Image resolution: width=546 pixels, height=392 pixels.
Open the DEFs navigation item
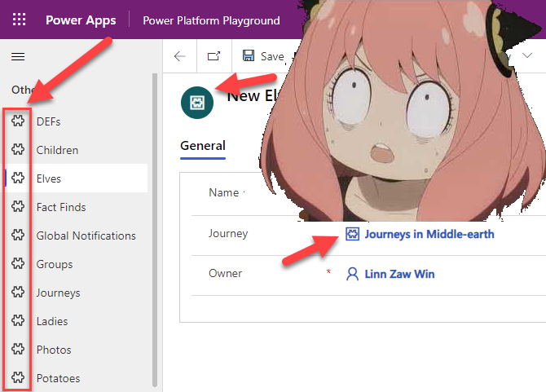(x=76, y=121)
